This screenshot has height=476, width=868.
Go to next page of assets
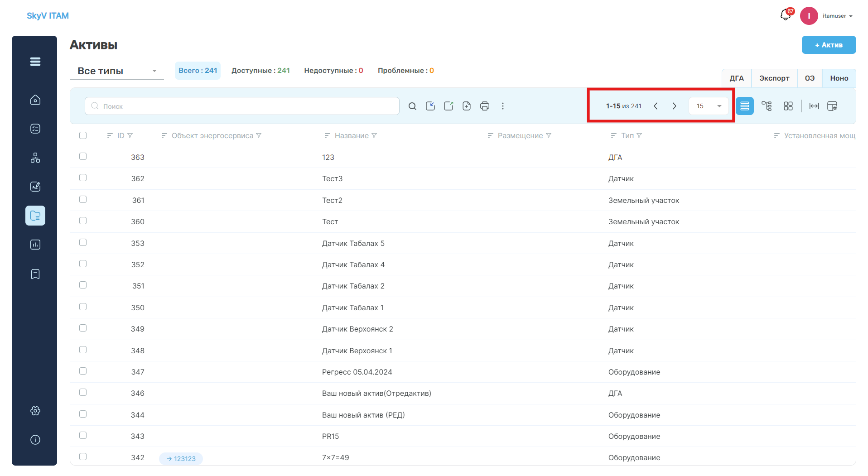coord(674,106)
